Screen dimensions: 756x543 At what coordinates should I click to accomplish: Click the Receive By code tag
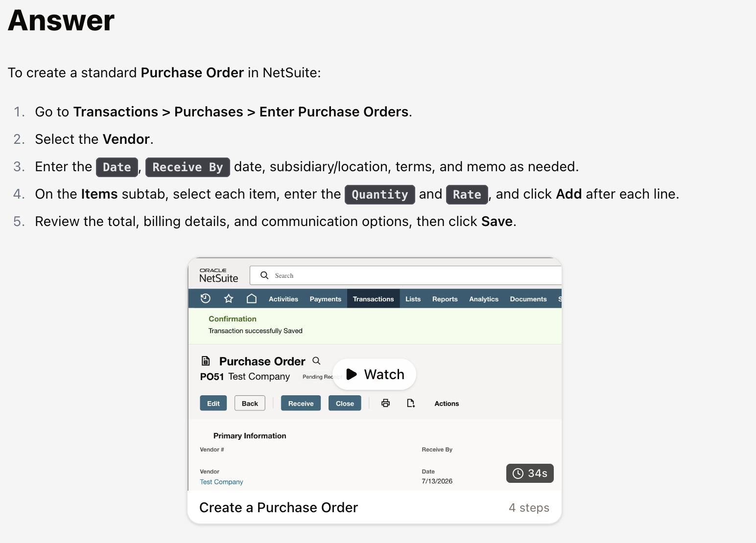point(188,167)
